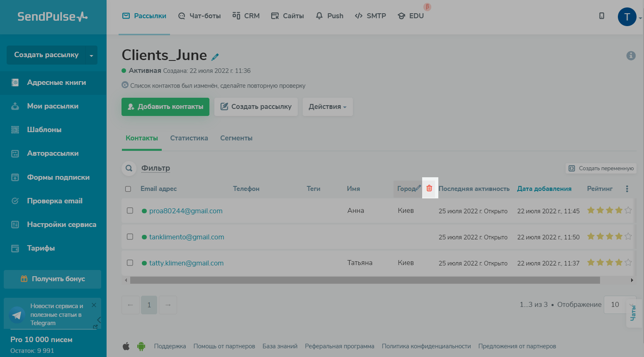Open the Рассылки section in top navigation

(144, 16)
